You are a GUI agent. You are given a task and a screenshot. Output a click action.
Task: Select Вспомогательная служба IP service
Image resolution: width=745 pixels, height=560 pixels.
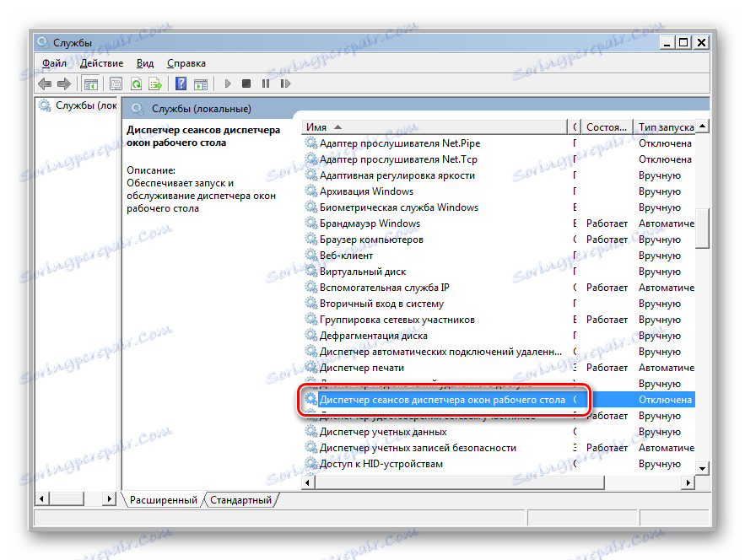point(384,288)
